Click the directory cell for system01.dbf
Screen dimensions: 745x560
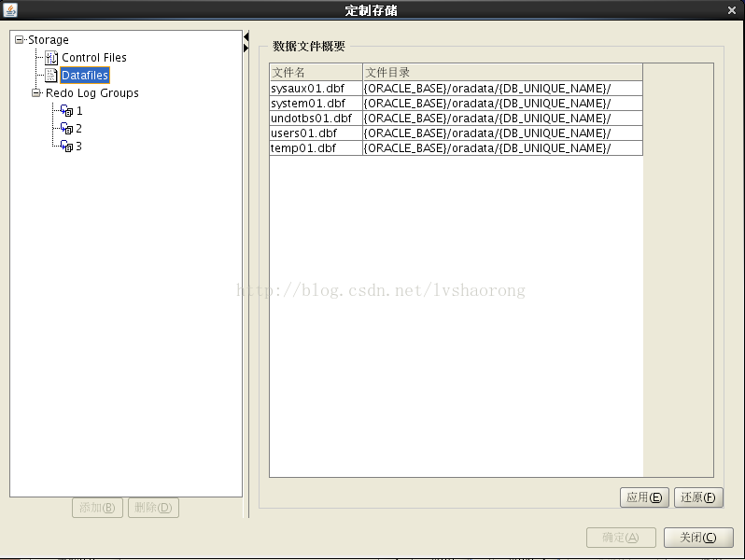pos(502,103)
